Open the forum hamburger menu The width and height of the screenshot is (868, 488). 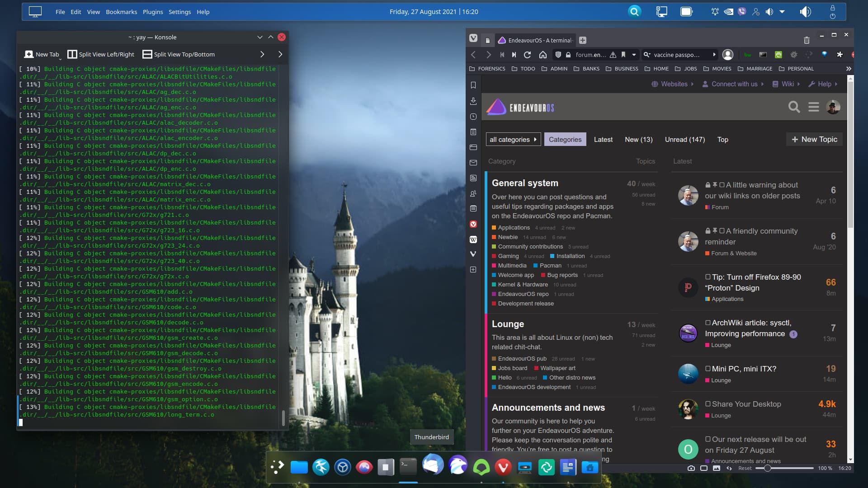pos(814,107)
